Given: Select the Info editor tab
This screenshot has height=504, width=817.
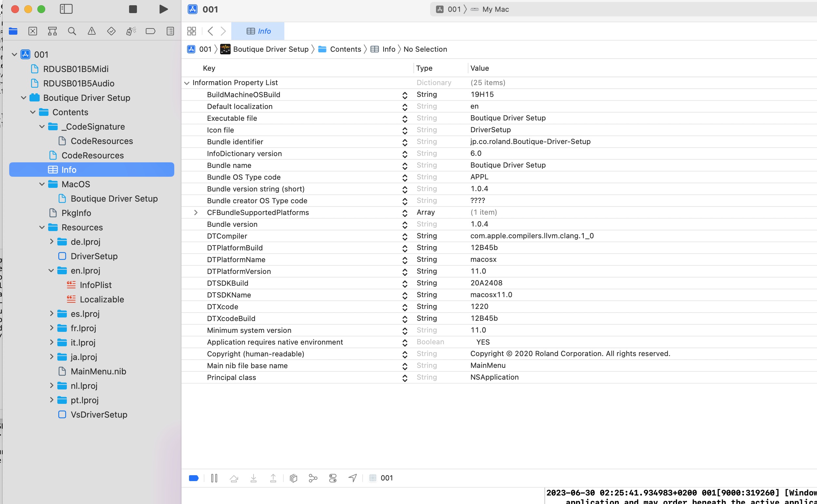Looking at the screenshot, I should 258,31.
